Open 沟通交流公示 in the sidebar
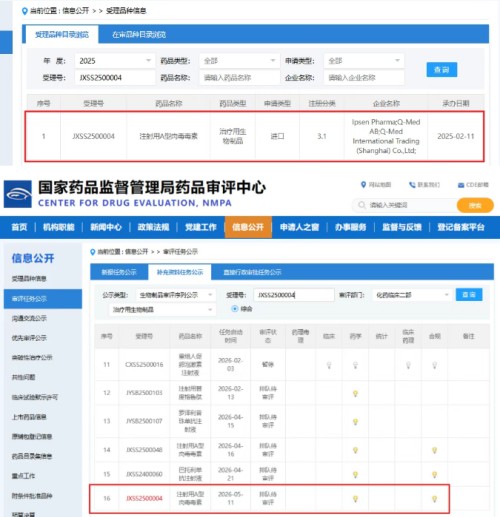 coord(29,318)
